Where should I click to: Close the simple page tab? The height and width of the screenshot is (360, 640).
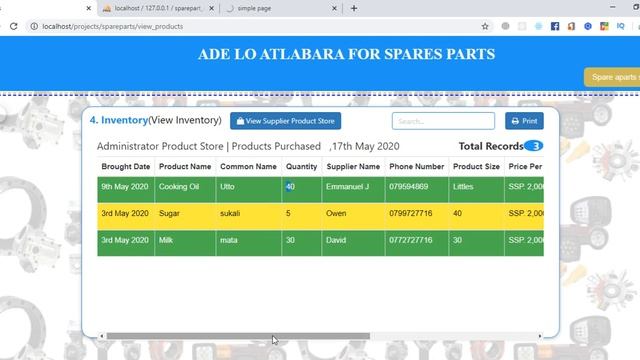[x=334, y=8]
